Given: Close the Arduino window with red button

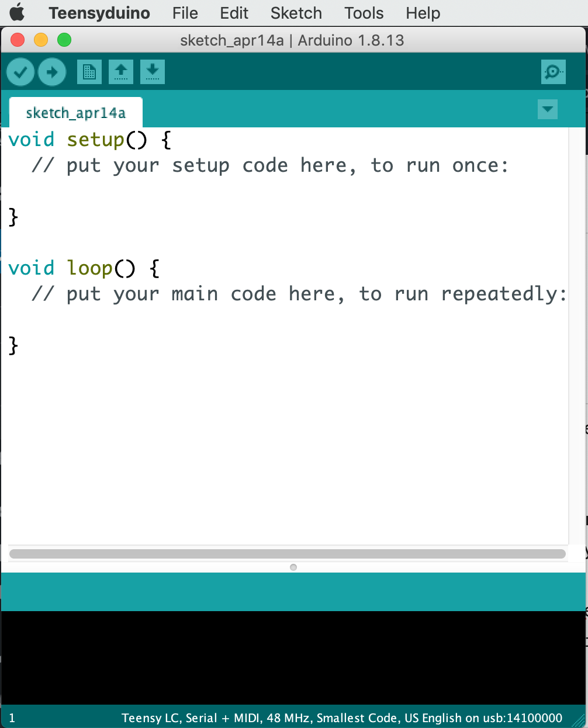Looking at the screenshot, I should point(18,40).
